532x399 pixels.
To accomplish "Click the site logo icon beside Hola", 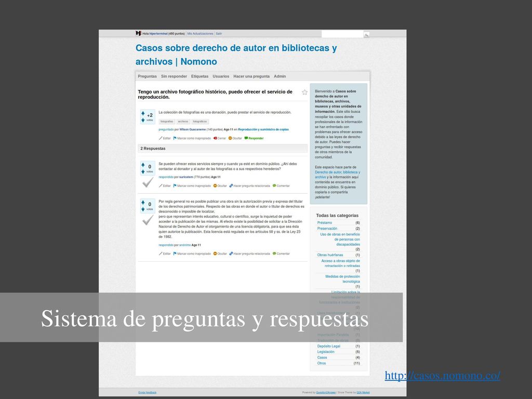I will pyautogui.click(x=138, y=33).
